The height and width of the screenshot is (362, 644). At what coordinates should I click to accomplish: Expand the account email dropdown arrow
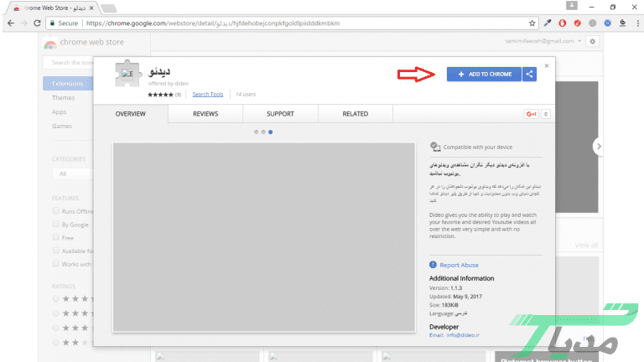tap(579, 41)
